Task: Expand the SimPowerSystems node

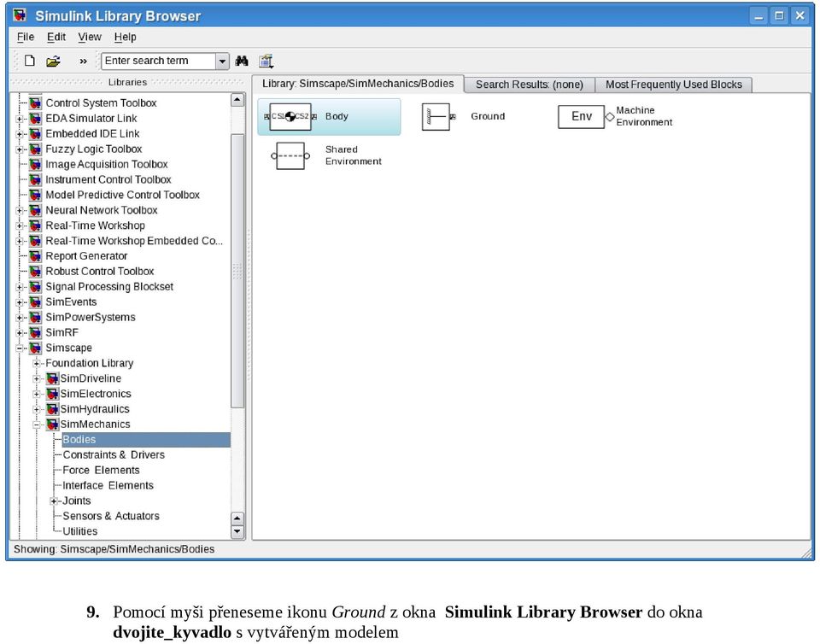Action: (x=20, y=317)
